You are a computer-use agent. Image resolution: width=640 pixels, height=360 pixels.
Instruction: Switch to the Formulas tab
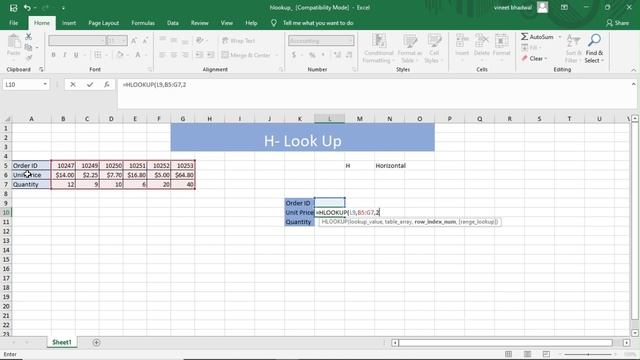[143, 23]
